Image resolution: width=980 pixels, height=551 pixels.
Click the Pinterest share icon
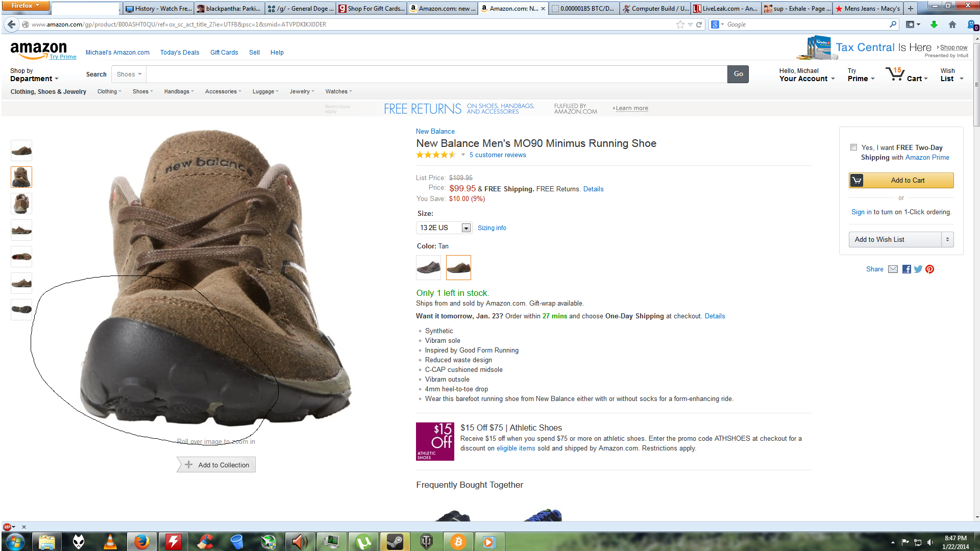[x=929, y=269]
